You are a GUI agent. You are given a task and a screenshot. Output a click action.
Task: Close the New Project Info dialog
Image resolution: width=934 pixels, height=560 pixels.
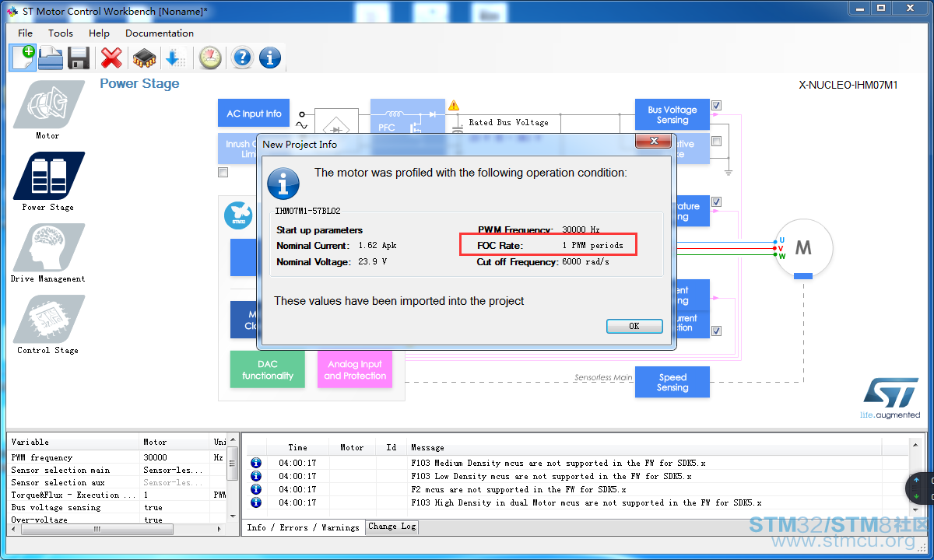tap(654, 141)
